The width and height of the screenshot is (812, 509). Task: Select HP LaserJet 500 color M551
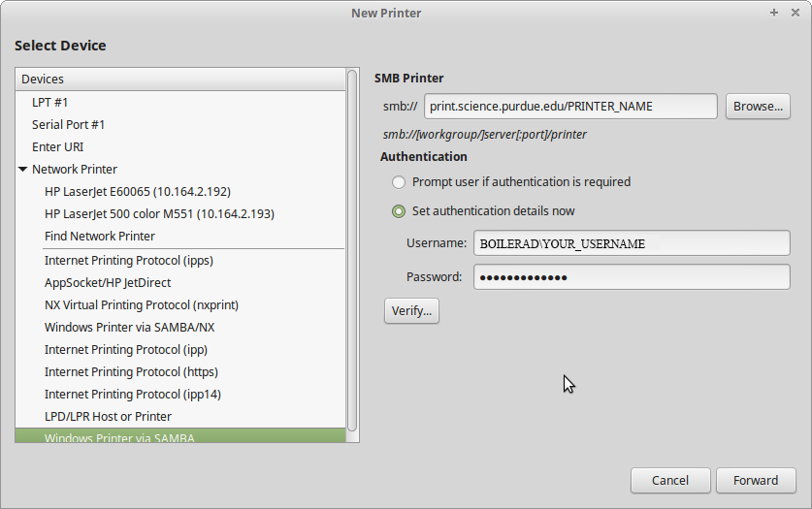(x=159, y=213)
